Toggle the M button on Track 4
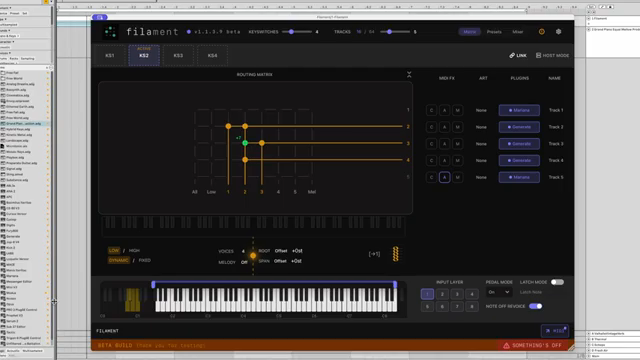 pyautogui.click(x=458, y=160)
